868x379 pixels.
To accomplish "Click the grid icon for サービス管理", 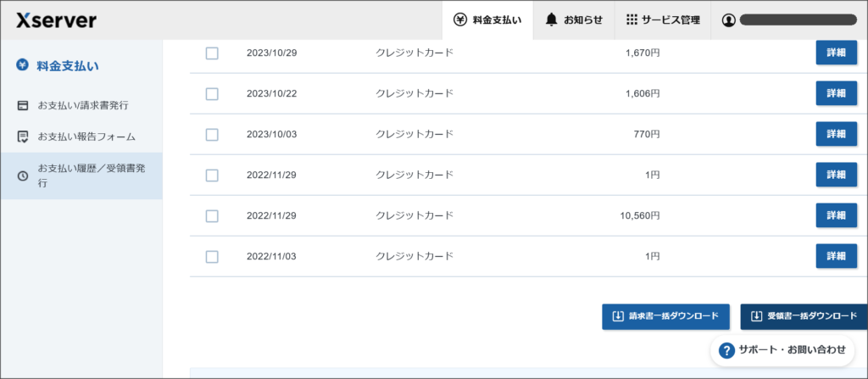I will click(x=632, y=20).
